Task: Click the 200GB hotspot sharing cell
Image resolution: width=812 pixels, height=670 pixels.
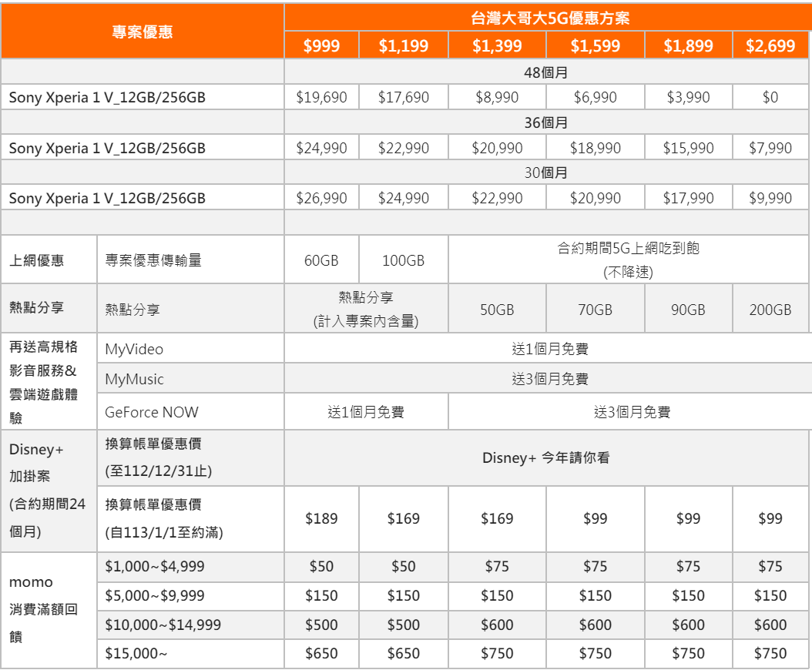Action: click(770, 310)
